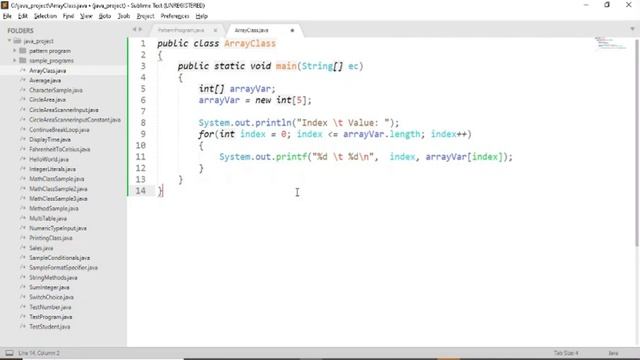
Task: Close the PatternProgram.java tab
Action: coord(215,30)
